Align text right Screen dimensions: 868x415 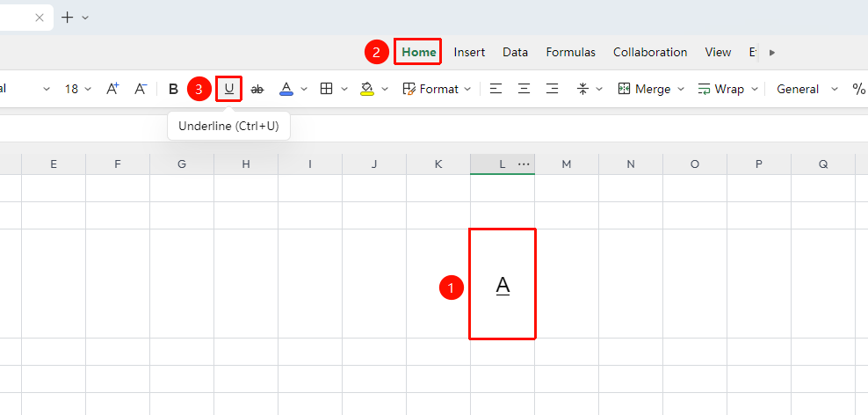[x=552, y=89]
